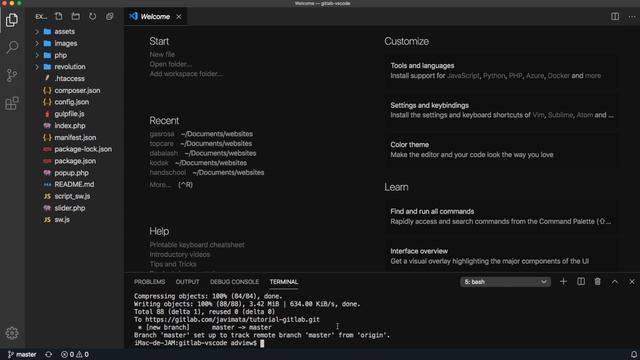Click the gitlab.com repository URL in terminal
The width and height of the screenshot is (640, 360).
233,320
